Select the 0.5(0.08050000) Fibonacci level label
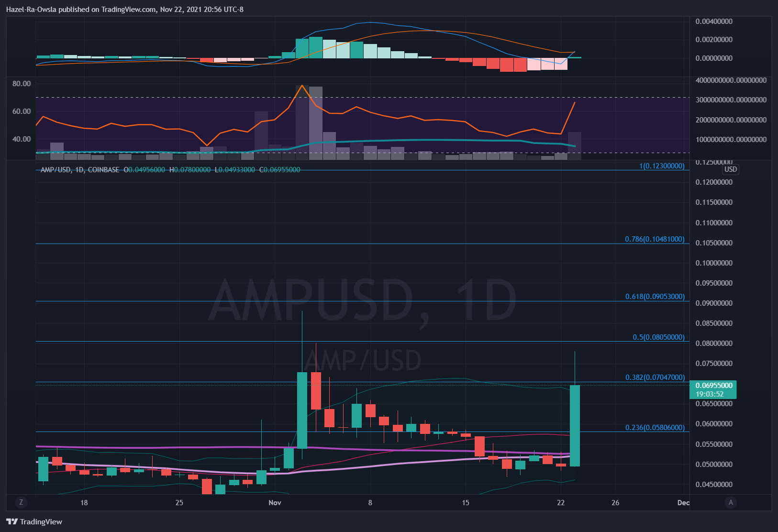The width and height of the screenshot is (778, 532). [x=658, y=337]
